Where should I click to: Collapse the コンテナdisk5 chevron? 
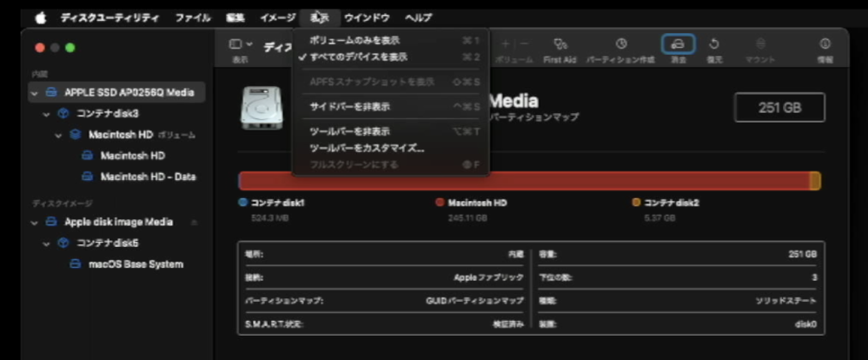click(x=47, y=243)
